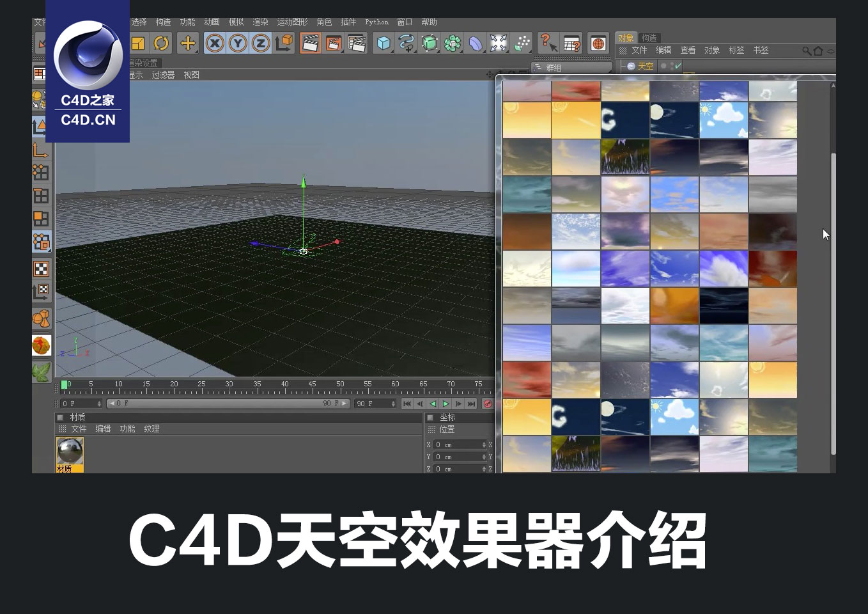Select the move tool icon in the toolbar
This screenshot has width=868, height=614.
click(187, 43)
